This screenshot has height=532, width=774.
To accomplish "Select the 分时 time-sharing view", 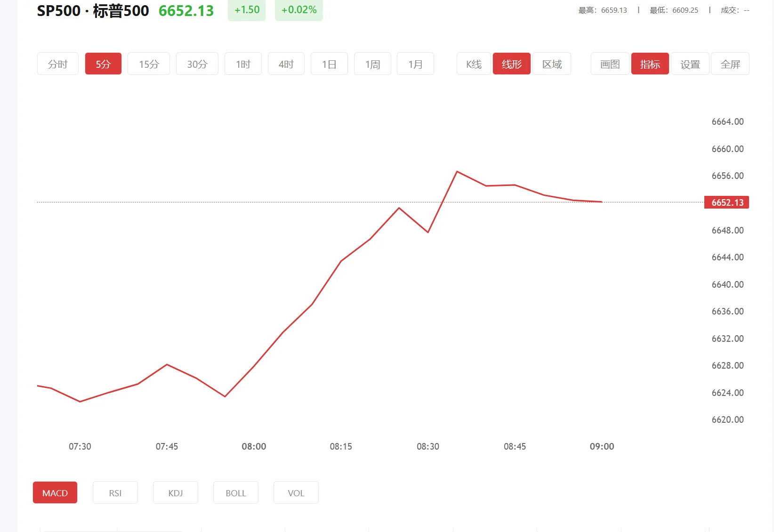I will click(x=57, y=64).
